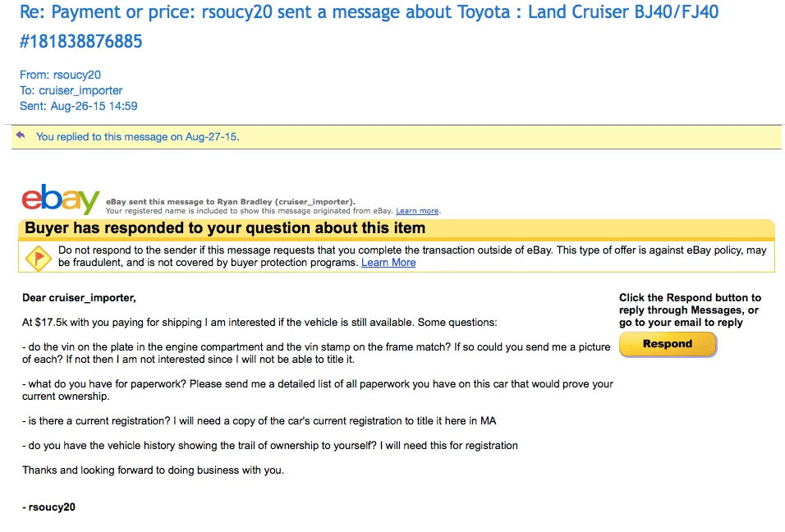Select item number #181838876885 in the title

(x=80, y=42)
